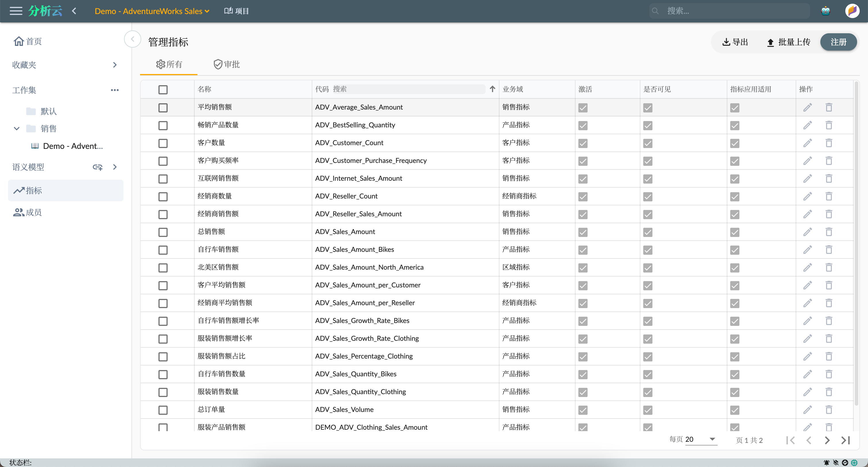Image resolution: width=868 pixels, height=467 pixels.
Task: Delete ADV_Sales_Volume using its trash icon
Action: click(829, 410)
